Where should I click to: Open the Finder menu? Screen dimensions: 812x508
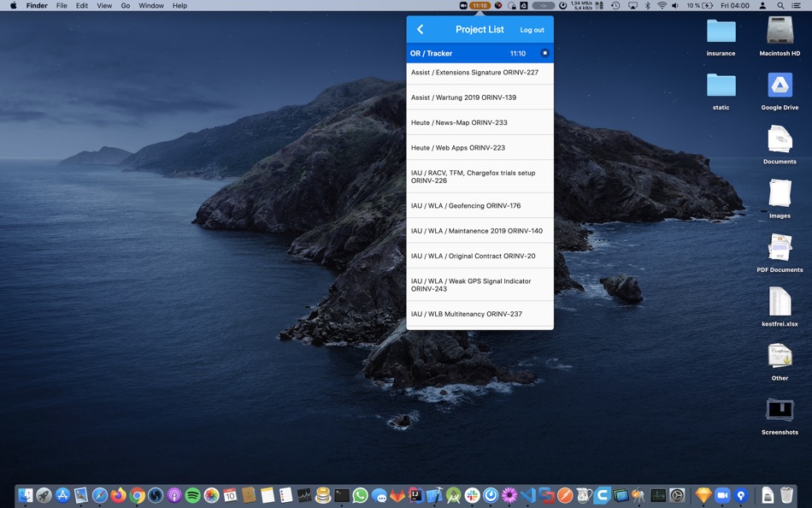pyautogui.click(x=37, y=6)
